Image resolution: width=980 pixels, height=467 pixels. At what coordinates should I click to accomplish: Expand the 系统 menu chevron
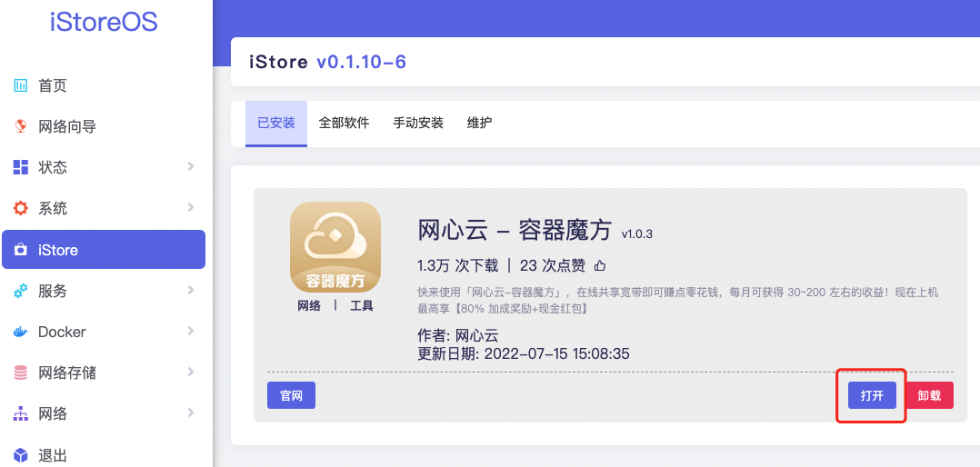click(x=191, y=207)
